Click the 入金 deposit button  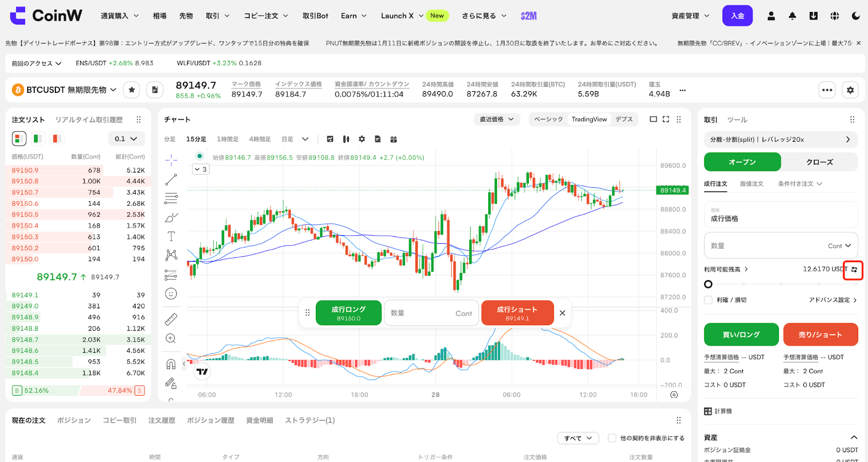tap(737, 16)
